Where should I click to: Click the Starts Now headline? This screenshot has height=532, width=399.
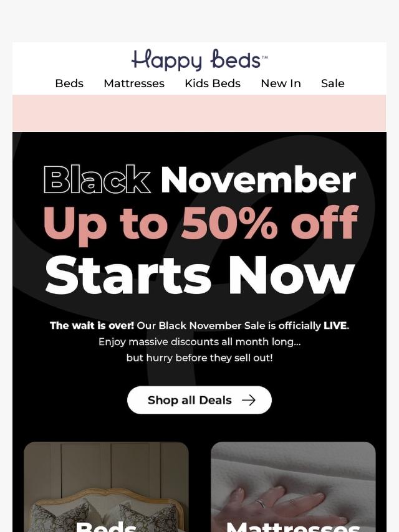[x=199, y=275]
